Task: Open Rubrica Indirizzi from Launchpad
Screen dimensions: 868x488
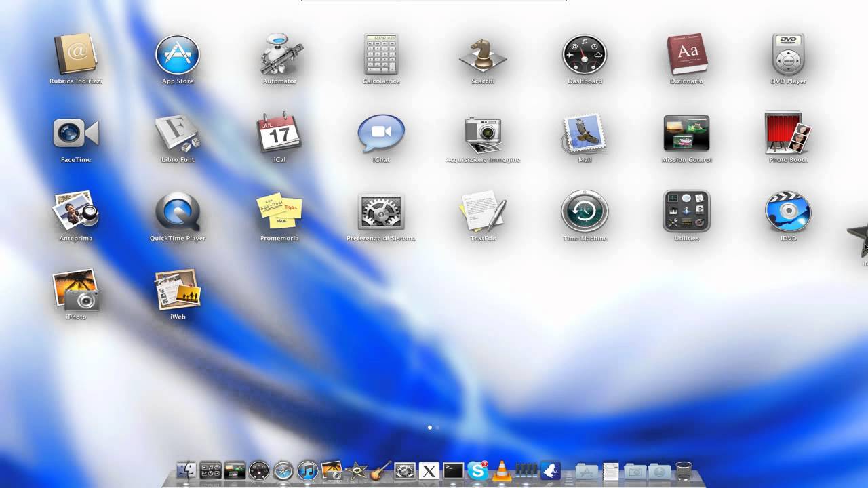Action: click(76, 55)
